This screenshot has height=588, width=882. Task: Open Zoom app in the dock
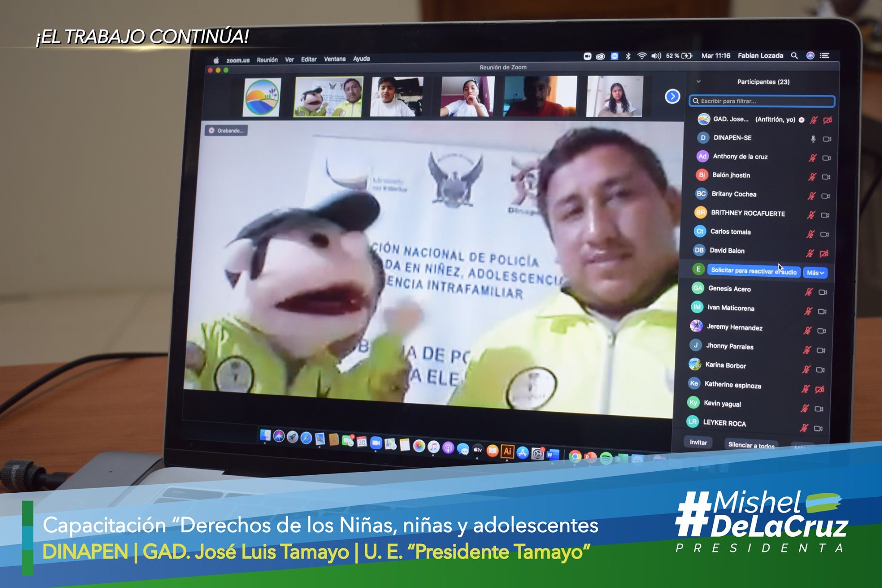(376, 443)
